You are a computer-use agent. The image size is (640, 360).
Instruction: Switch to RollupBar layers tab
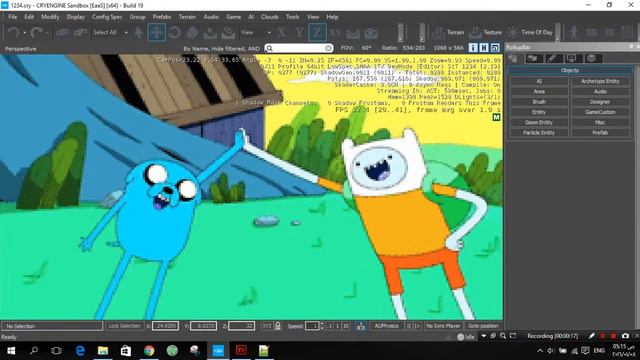pos(591,59)
